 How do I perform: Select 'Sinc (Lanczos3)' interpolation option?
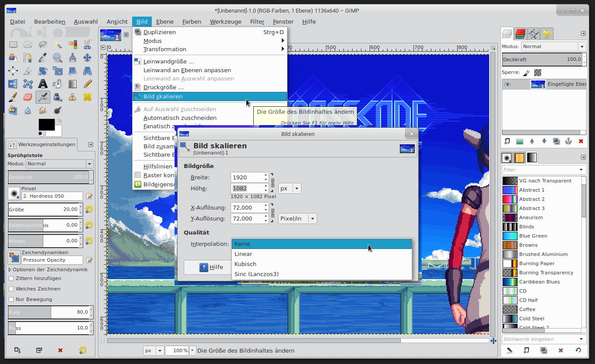pos(322,274)
